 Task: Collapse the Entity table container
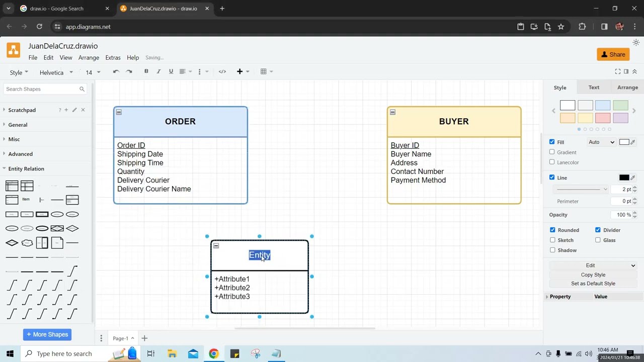(216, 246)
